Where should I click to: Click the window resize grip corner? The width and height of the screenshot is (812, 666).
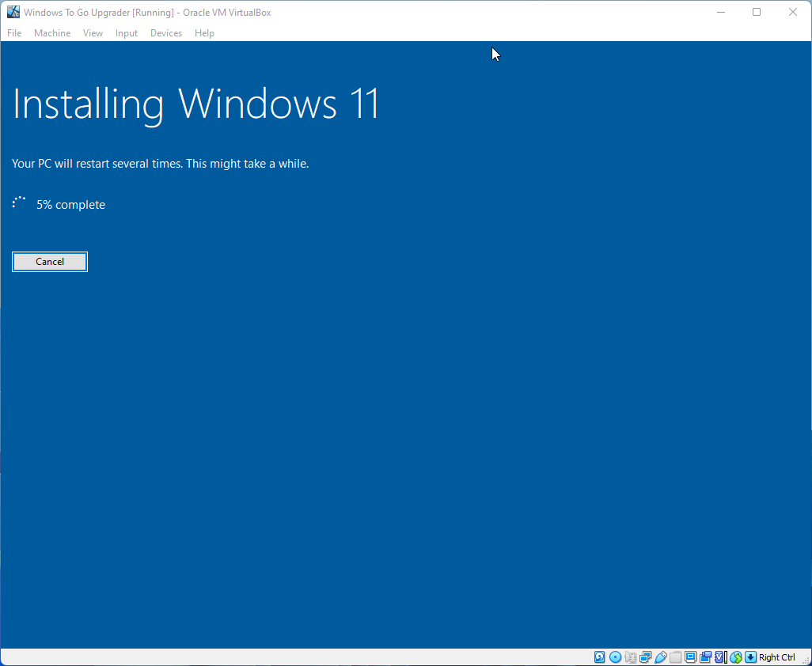click(x=806, y=660)
